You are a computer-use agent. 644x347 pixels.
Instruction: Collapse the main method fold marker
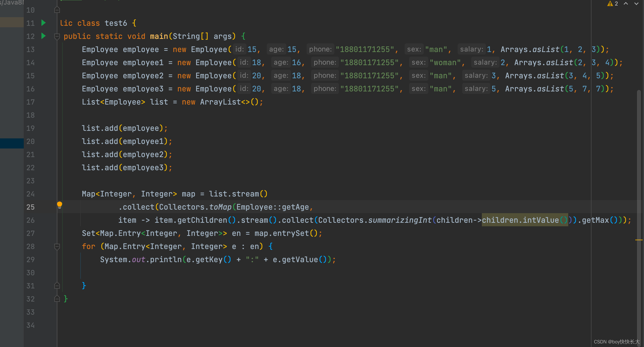[x=57, y=37]
